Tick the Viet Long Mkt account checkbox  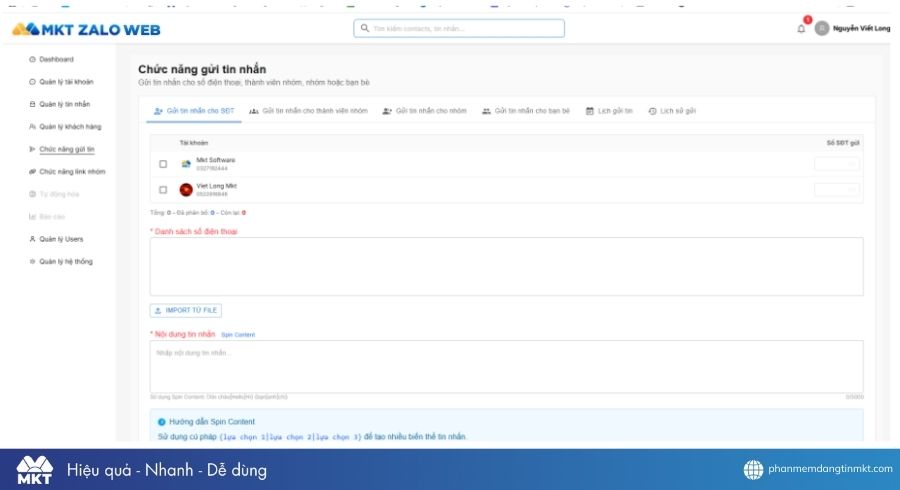point(163,190)
